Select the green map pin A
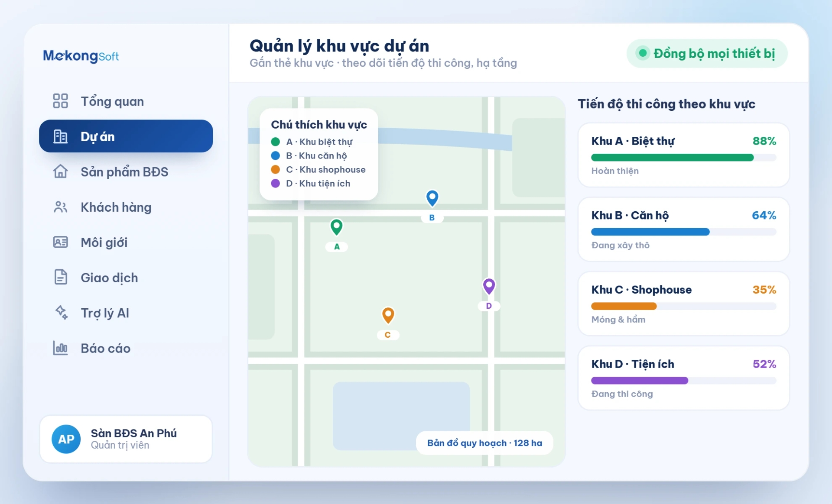 (x=337, y=227)
